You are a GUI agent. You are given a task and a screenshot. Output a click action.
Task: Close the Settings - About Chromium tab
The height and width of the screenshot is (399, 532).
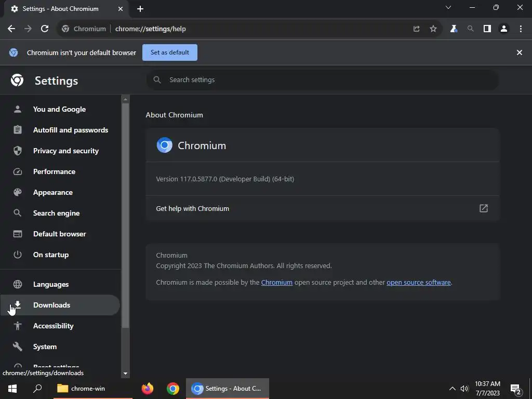click(x=121, y=9)
